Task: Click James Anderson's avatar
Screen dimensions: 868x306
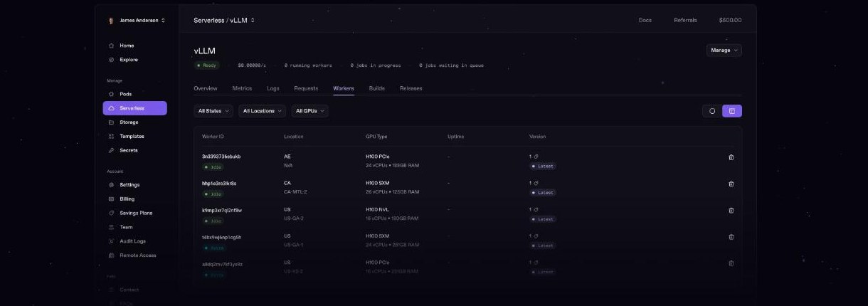Action: (112, 21)
